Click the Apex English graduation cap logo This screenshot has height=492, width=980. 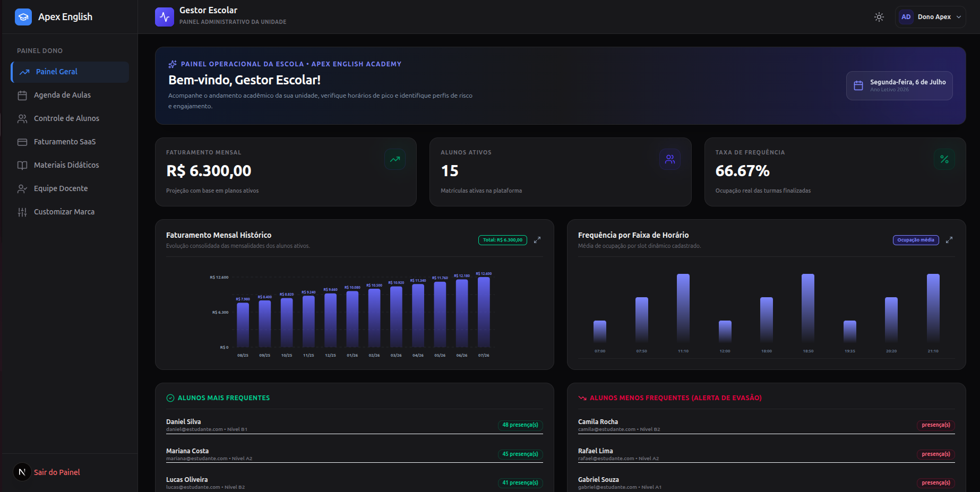coord(23,17)
